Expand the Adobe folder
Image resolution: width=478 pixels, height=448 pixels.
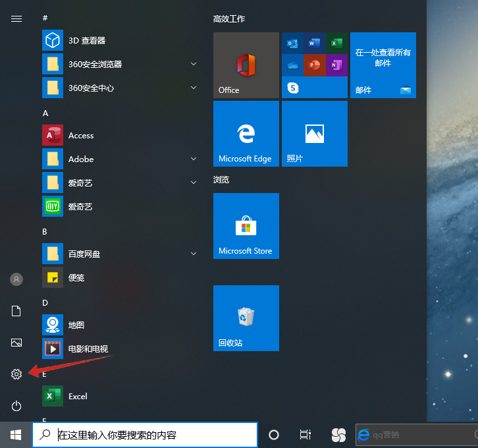[x=194, y=159]
